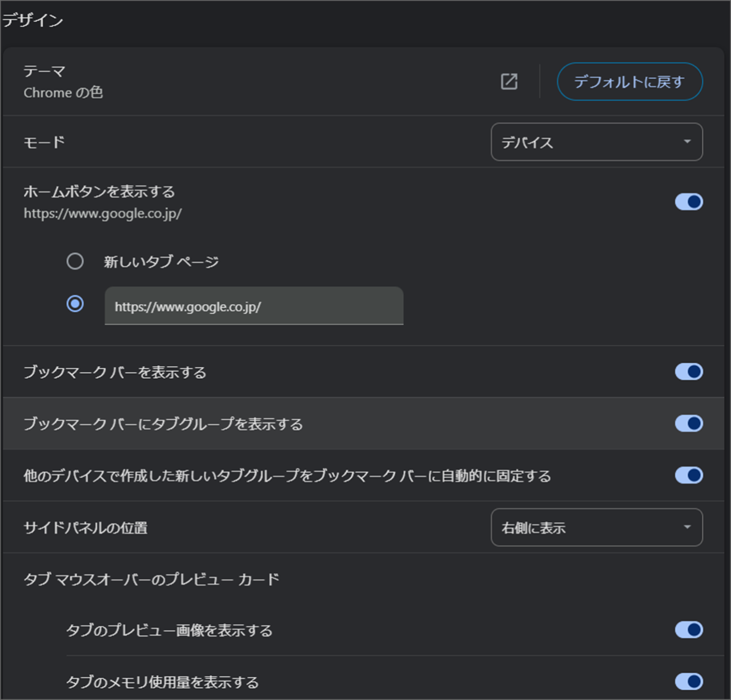Click the モード label

click(x=44, y=142)
